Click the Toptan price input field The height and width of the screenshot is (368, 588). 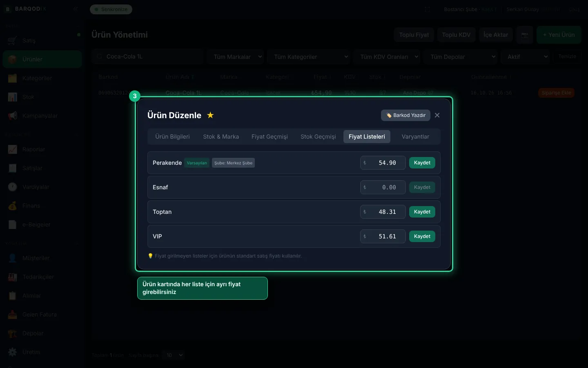[x=383, y=212]
